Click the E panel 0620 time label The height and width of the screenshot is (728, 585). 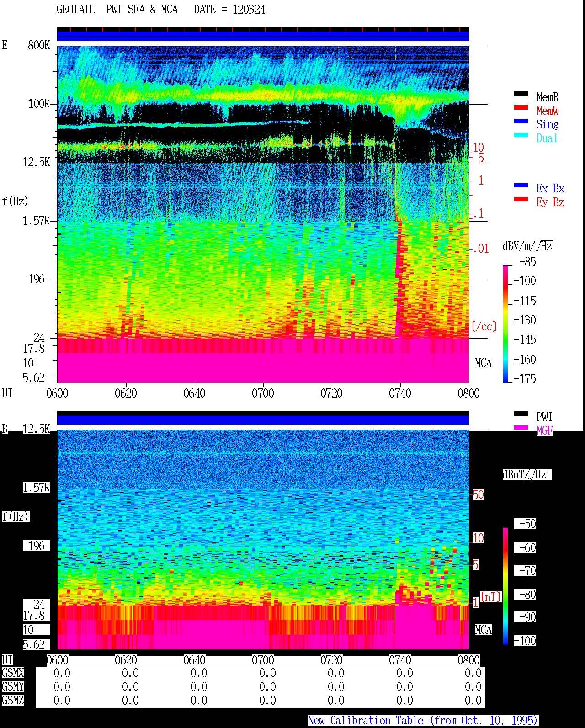[126, 393]
